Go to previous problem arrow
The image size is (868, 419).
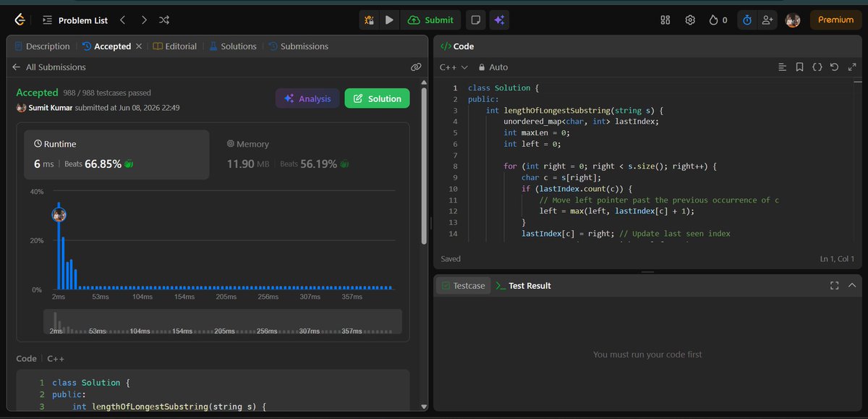(x=122, y=20)
